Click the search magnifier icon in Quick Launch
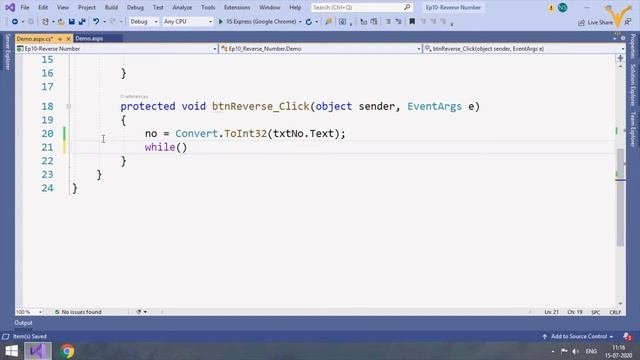 coord(407,7)
